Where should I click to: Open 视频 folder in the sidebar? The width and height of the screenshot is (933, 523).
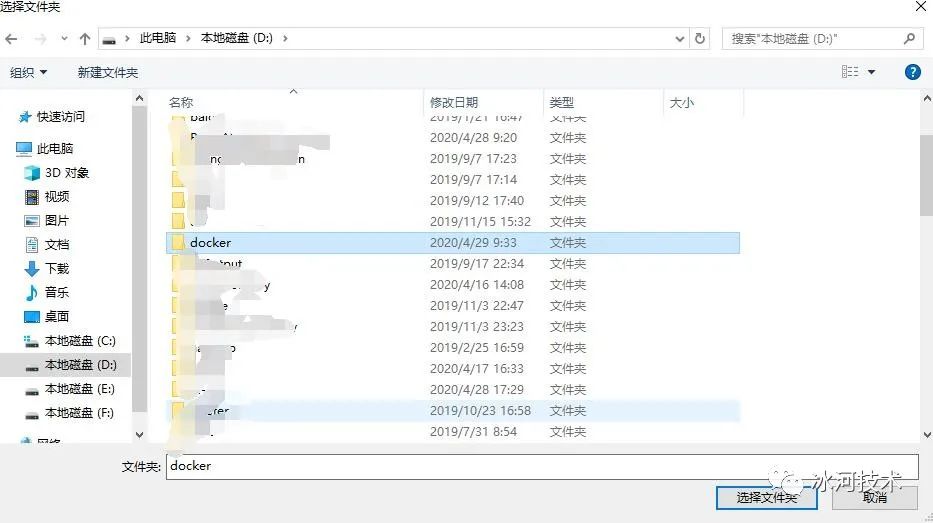tap(57, 196)
